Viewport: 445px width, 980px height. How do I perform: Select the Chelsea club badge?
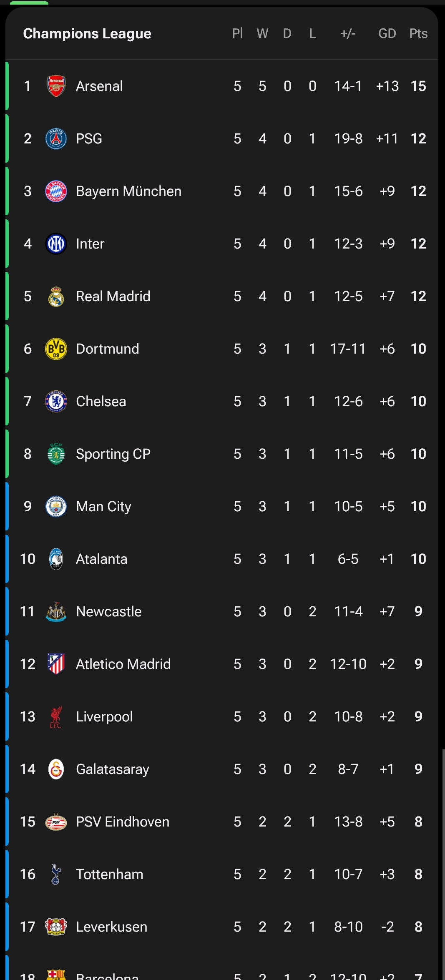(x=56, y=402)
